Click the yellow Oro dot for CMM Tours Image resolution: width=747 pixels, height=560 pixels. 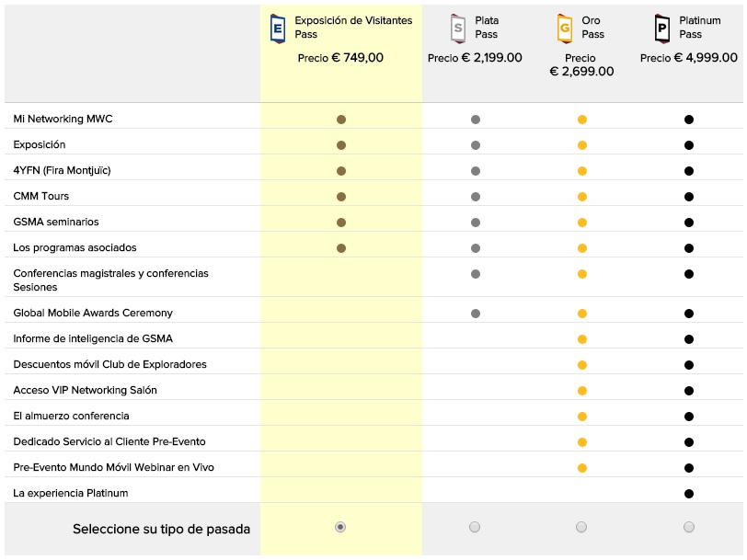(x=582, y=197)
